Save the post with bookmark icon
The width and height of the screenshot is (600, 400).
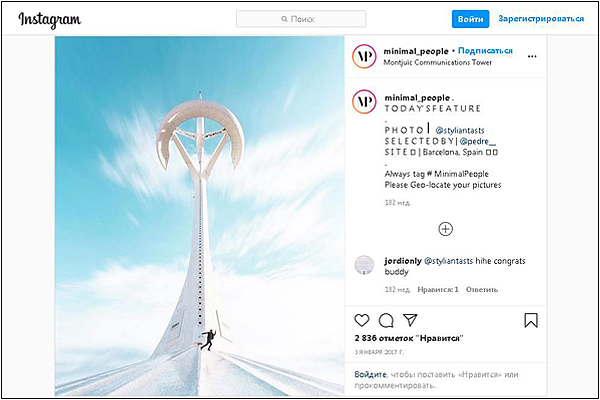pyautogui.click(x=531, y=320)
